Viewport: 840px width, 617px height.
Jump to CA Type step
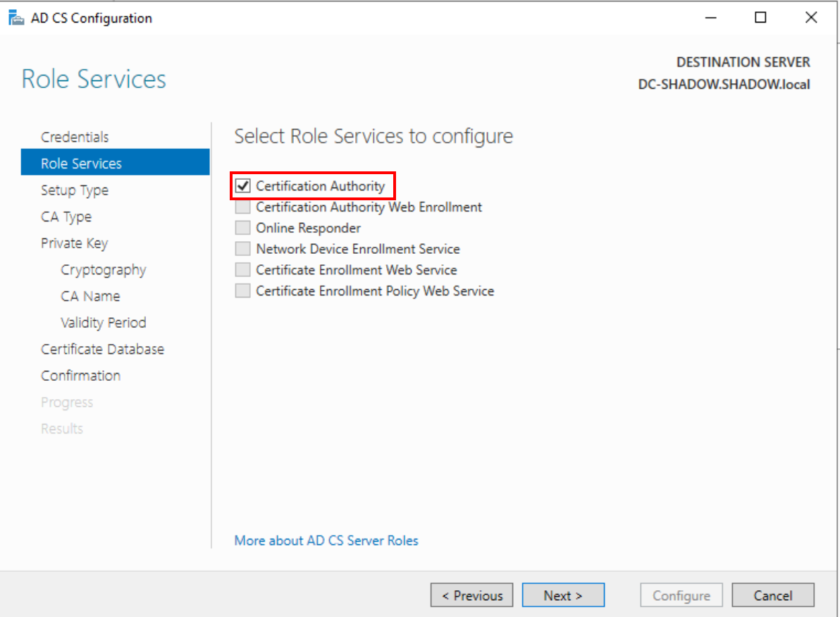[x=66, y=217]
